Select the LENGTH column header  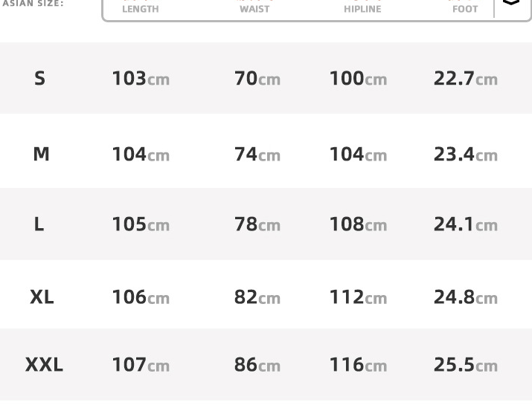(x=141, y=8)
